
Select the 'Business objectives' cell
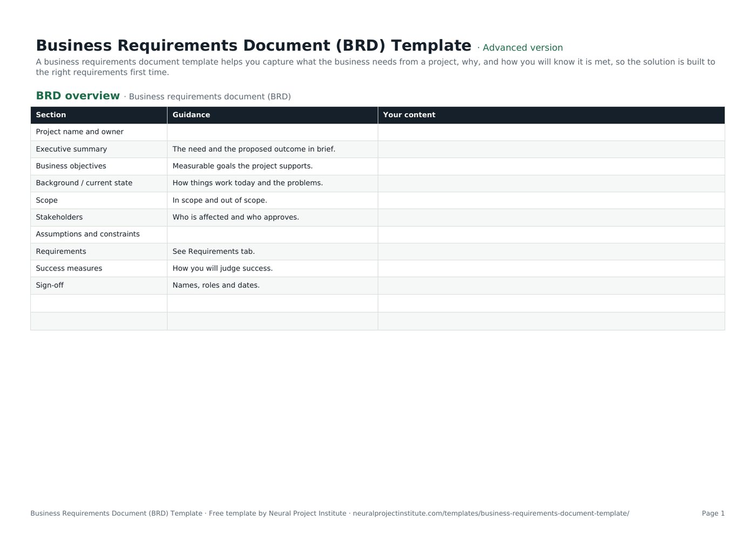coord(99,166)
